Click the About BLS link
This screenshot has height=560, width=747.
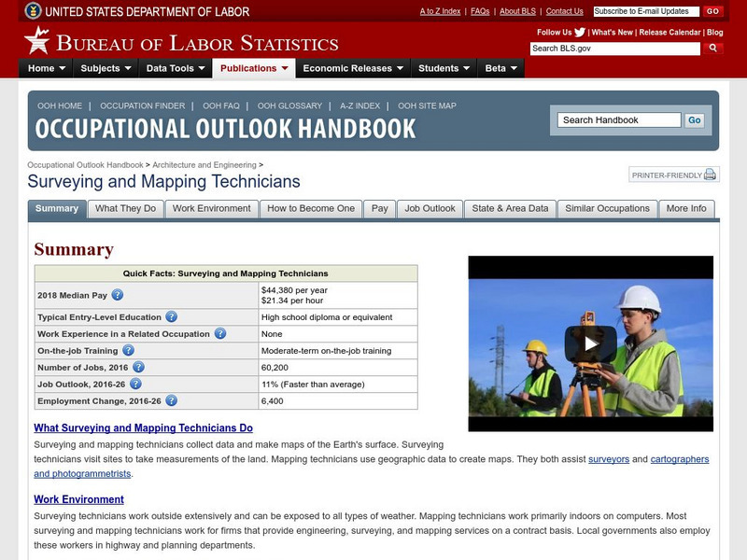tap(517, 11)
